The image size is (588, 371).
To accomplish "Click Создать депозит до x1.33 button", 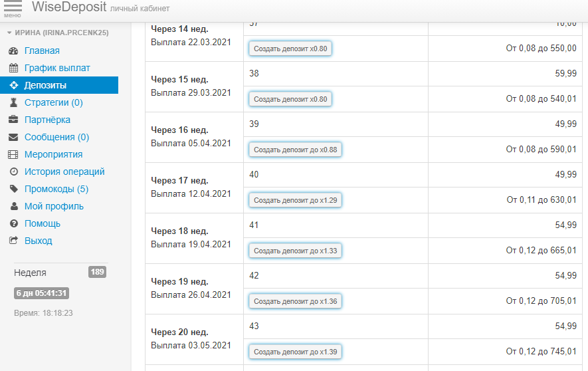I will (295, 251).
